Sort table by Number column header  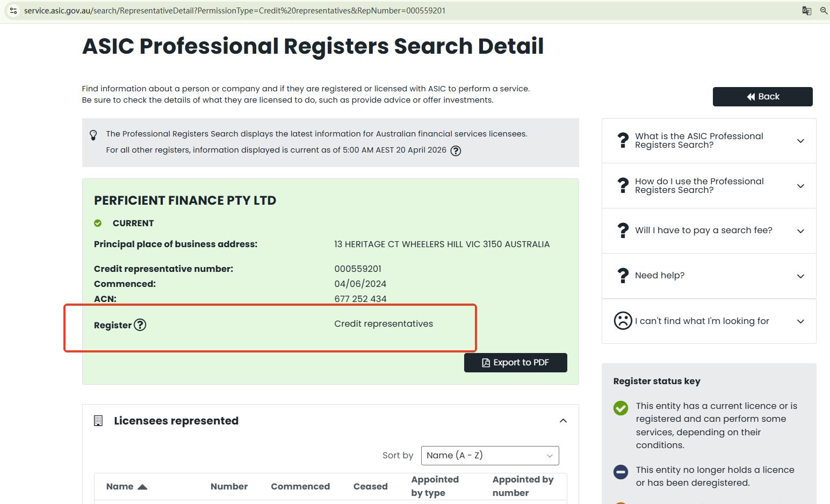(229, 486)
